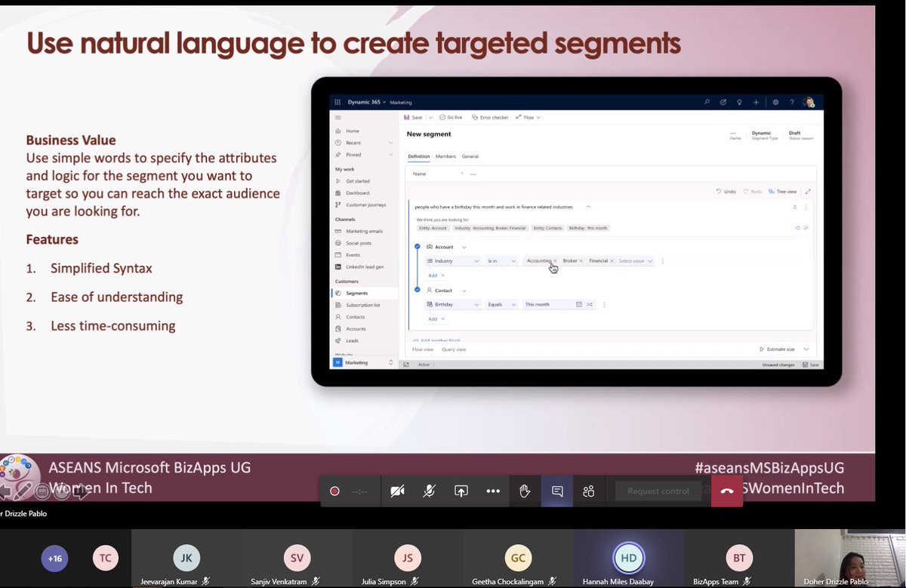Expand the Pinned section in sidebar
Screen dimensions: 906x588
pyautogui.click(x=390, y=155)
